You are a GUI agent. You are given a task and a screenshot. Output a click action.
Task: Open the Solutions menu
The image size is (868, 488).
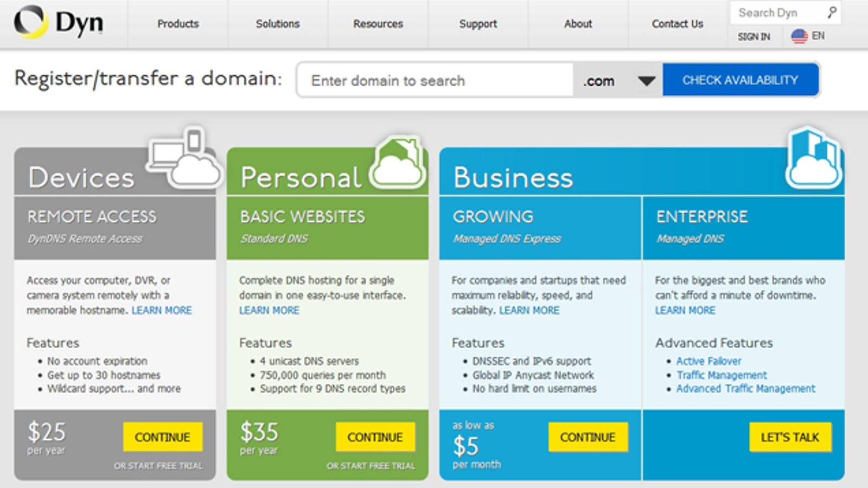point(278,24)
